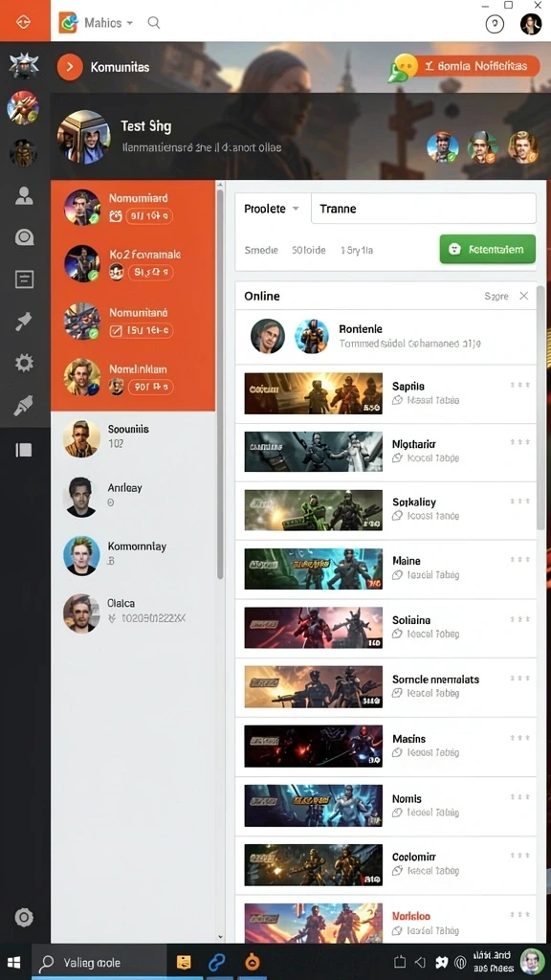Click the Maine game title
The height and width of the screenshot is (980, 551).
click(406, 561)
